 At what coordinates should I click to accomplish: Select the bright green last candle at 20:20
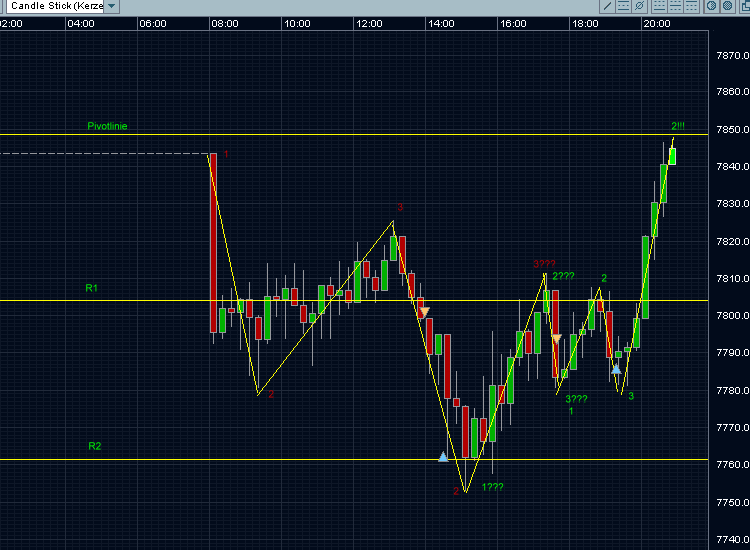pos(673,156)
